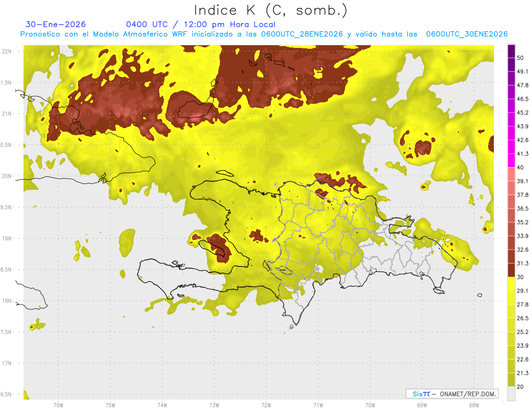Pick the bright yellow swatch between 29.1 and 30
This screenshot has height=411, width=532.
[512, 284]
